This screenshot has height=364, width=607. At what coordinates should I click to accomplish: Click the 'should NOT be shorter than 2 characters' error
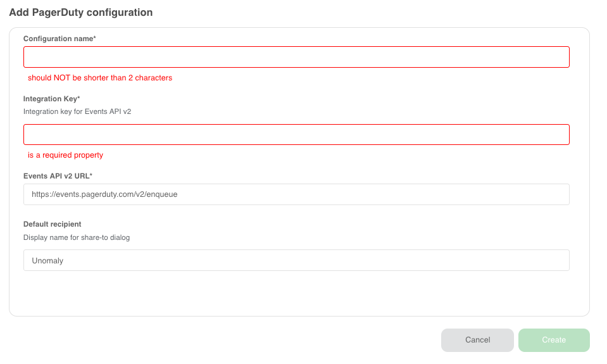(x=100, y=78)
